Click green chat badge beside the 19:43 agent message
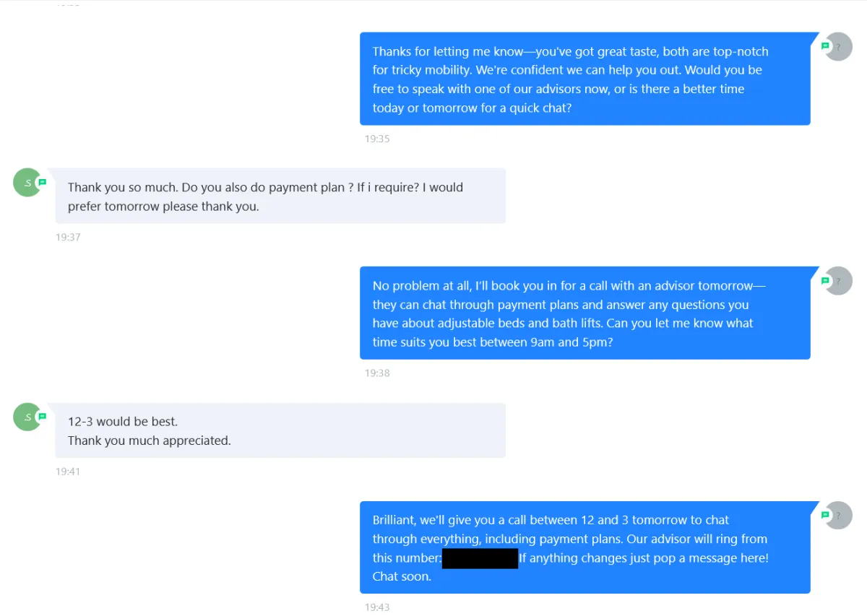Viewport: 867px width, 616px height. tap(825, 515)
